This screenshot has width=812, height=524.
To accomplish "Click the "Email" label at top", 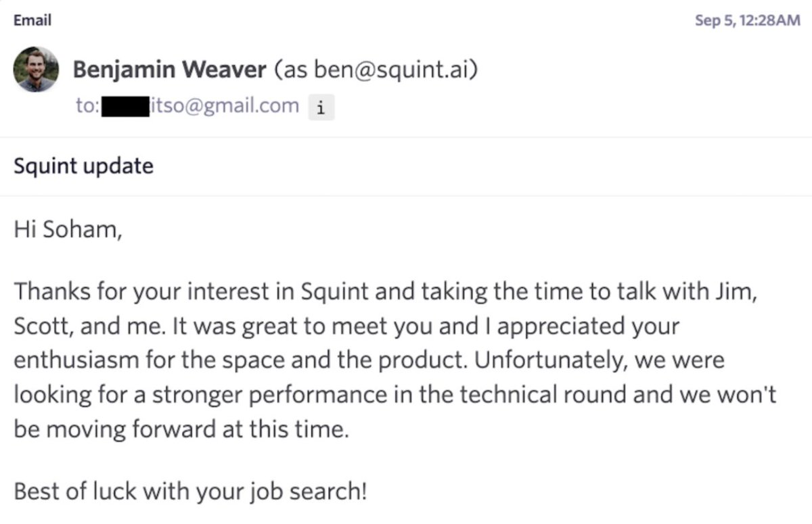I will pos(32,20).
